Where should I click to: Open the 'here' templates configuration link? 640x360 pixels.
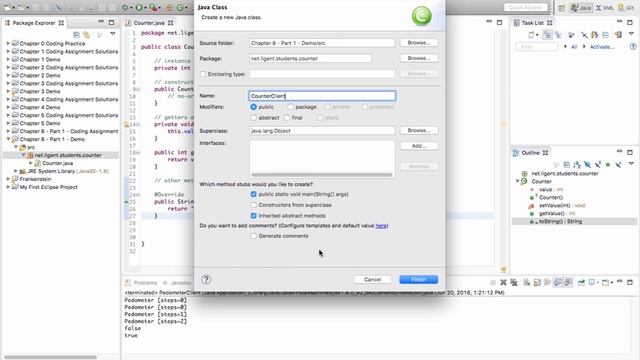coord(381,226)
